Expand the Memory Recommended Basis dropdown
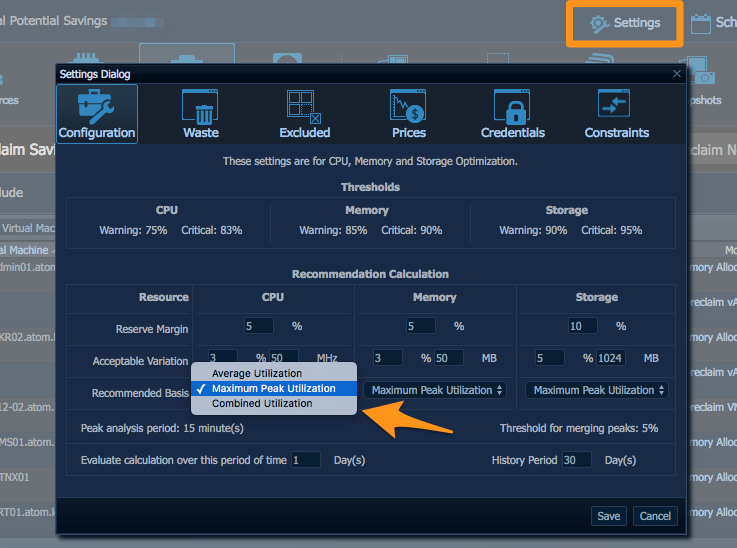 pos(434,390)
